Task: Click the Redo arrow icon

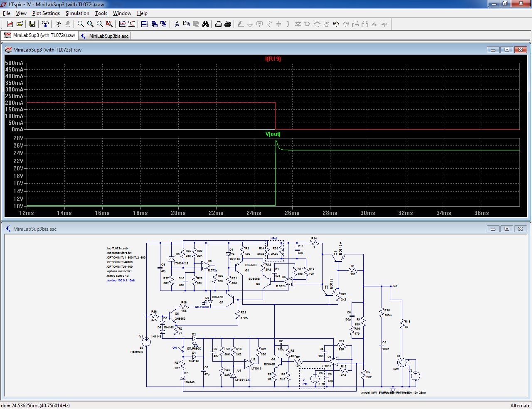Action: (346, 24)
